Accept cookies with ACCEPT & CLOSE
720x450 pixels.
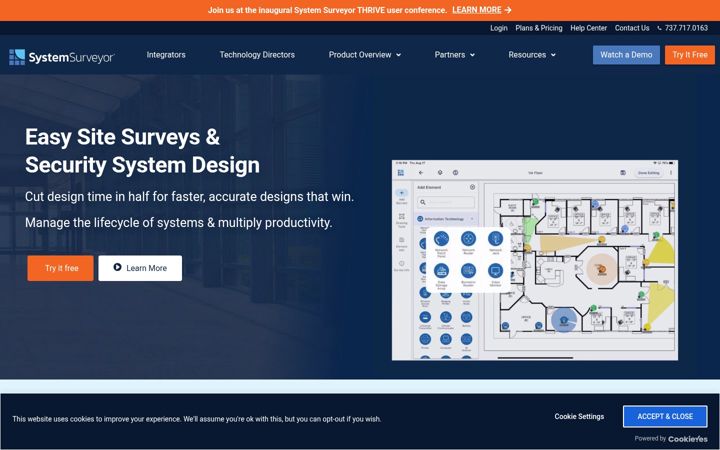click(x=665, y=416)
